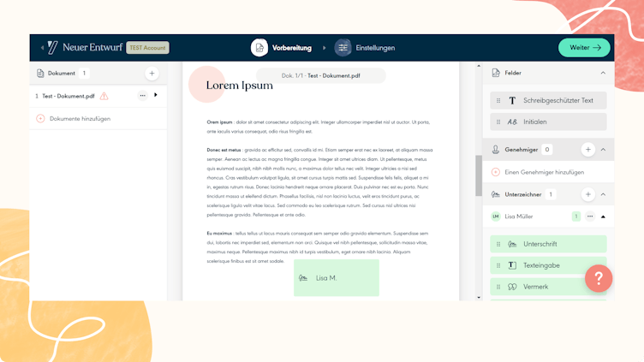Expand the Test - Dokument.pdf entry arrow
Screen dimensions: 644x362
156,95
